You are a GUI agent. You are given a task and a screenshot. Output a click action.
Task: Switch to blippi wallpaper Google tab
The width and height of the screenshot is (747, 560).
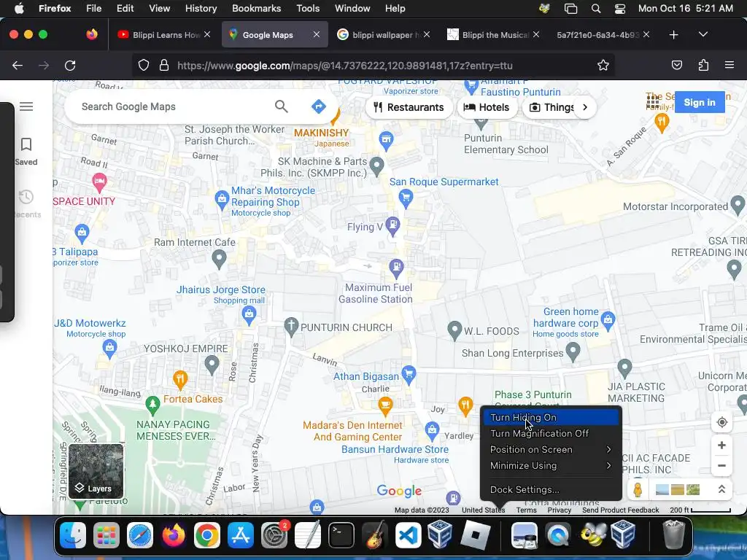383,35
